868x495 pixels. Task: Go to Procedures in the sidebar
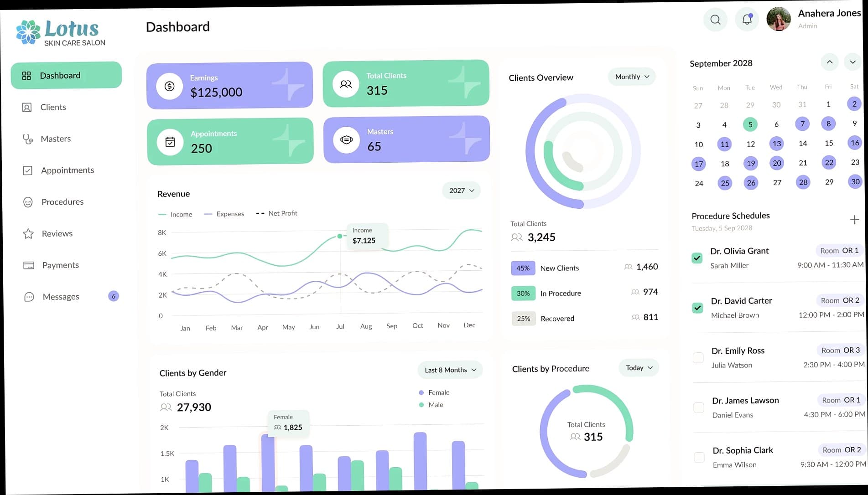coord(62,202)
